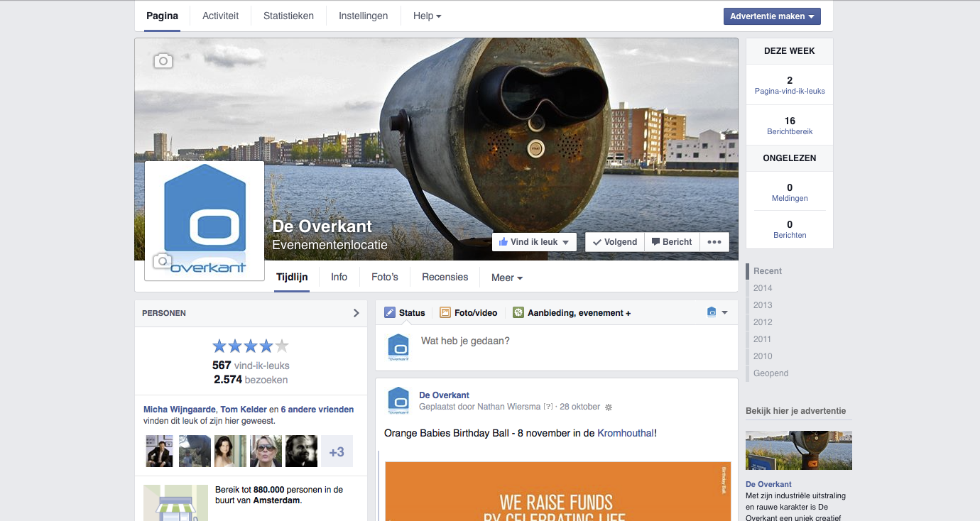Open the Recensies tab

(445, 277)
